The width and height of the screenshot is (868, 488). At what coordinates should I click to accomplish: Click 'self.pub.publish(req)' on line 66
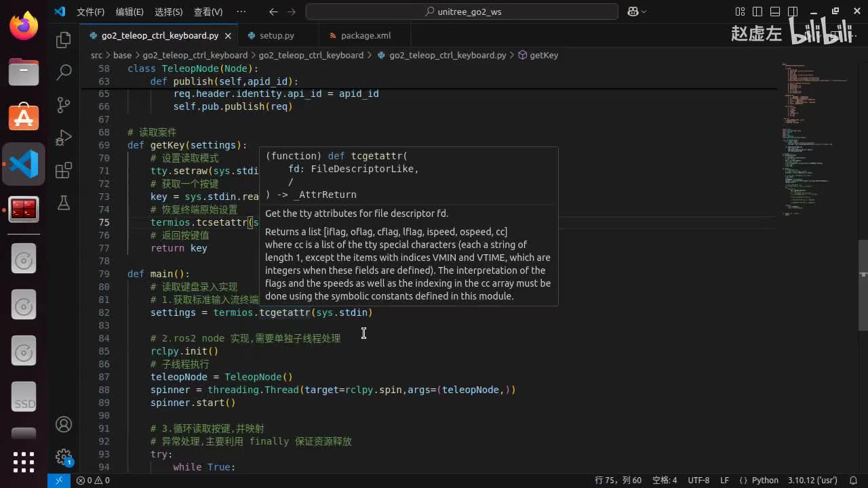point(233,106)
